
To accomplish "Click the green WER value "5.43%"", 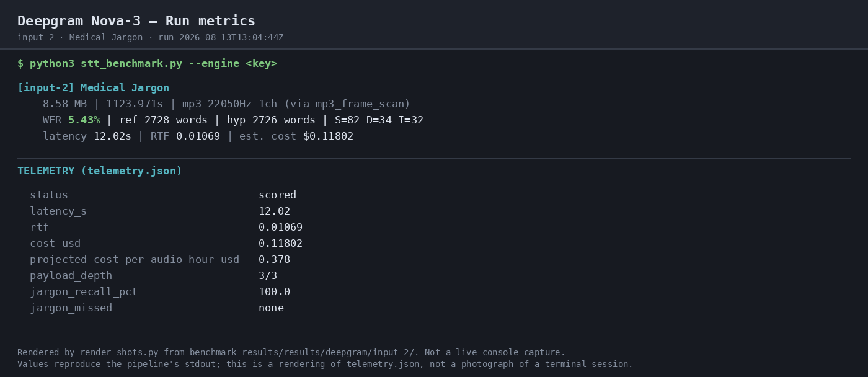I will 84,120.
